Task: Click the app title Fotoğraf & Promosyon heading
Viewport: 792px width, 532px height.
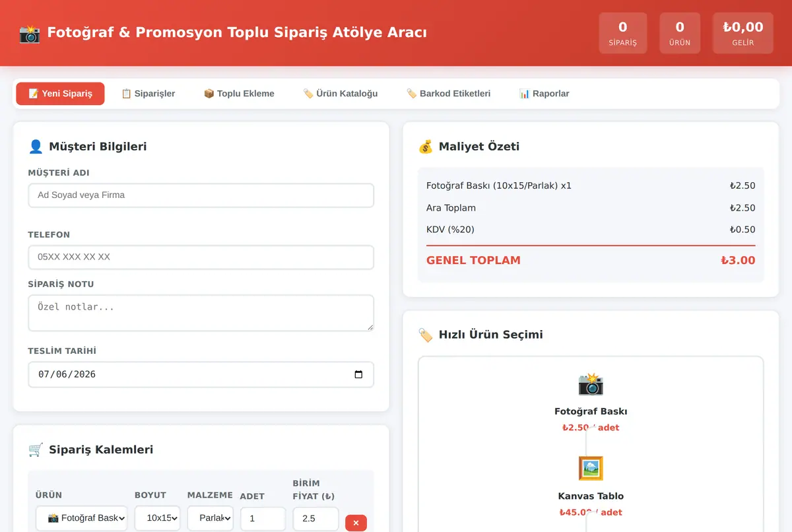Action: point(237,32)
